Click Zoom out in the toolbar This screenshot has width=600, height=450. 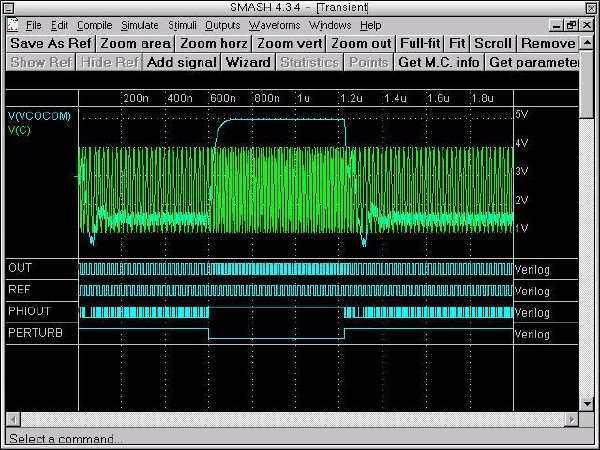point(360,43)
